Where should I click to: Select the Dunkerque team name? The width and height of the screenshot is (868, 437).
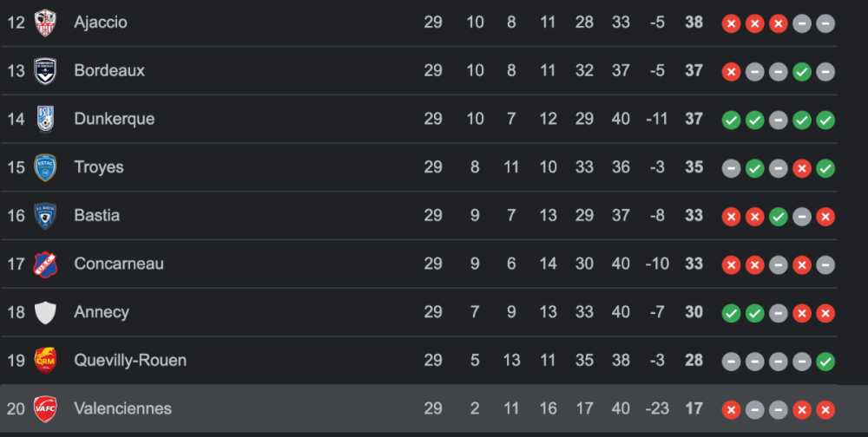tap(115, 119)
